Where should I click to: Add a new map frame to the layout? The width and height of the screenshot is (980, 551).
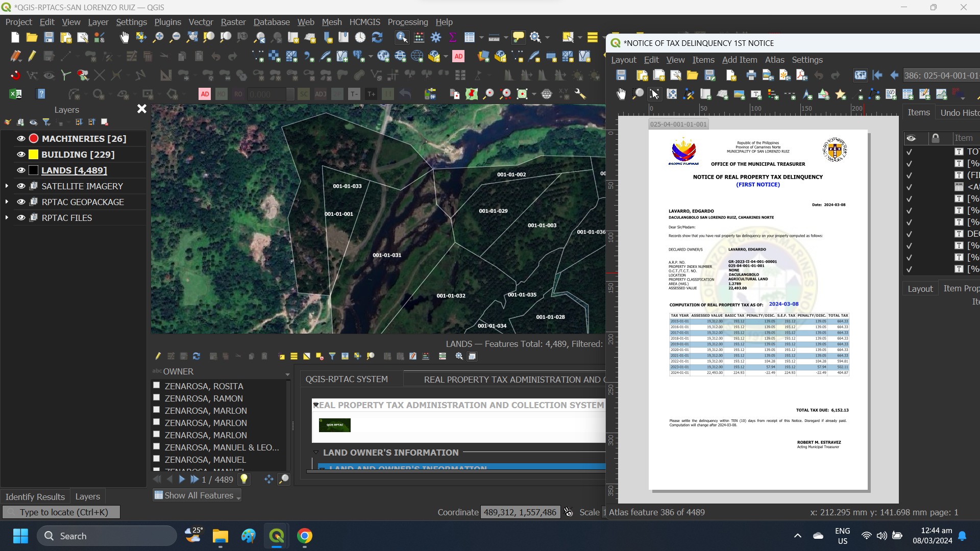(x=705, y=94)
